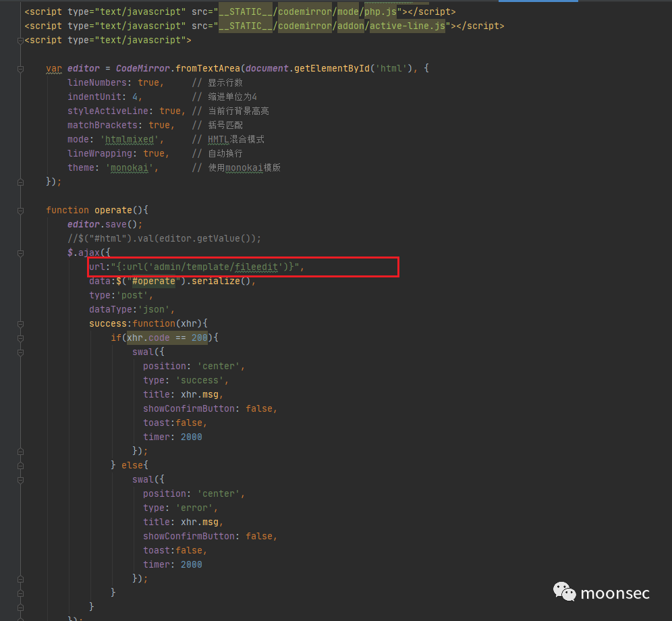Collapse the fold at the opening script type line
The width and height of the screenshot is (672, 621).
tap(20, 40)
